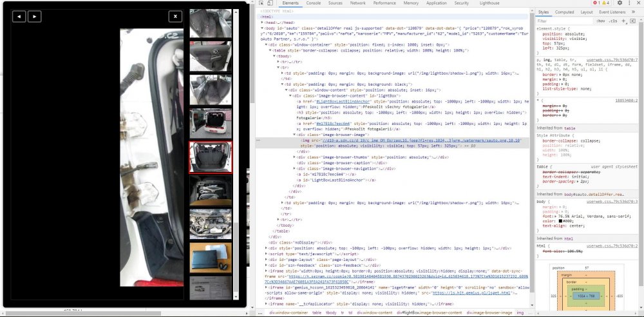Expand the head element node
The width and height of the screenshot is (644, 317).
click(x=263, y=23)
